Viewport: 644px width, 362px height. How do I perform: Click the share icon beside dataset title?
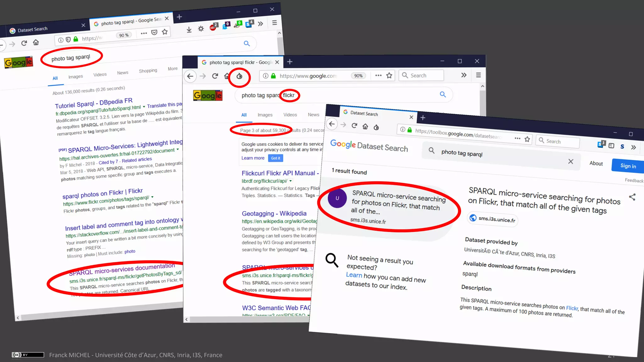(x=632, y=197)
